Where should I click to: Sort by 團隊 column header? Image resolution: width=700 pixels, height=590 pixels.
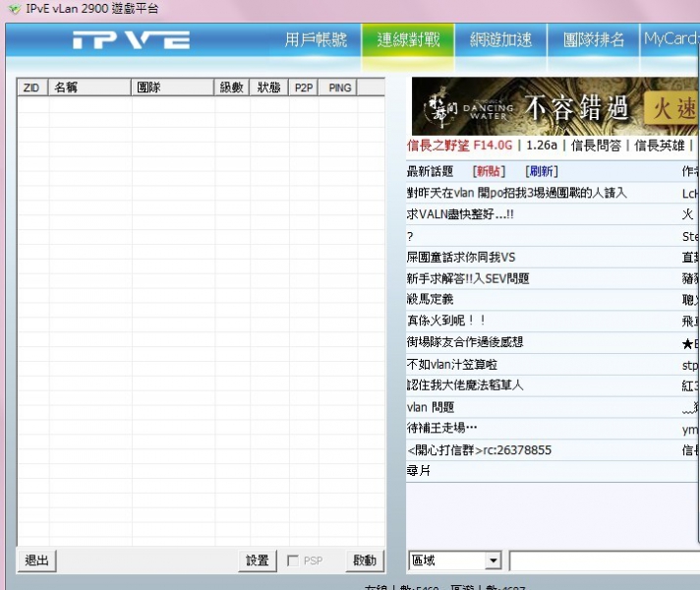coord(172,88)
